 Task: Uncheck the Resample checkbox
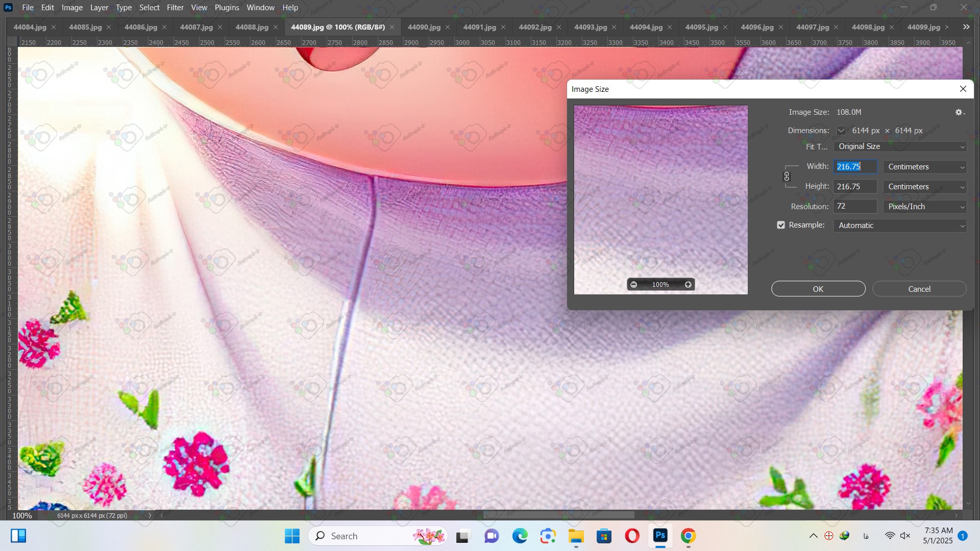(x=781, y=225)
